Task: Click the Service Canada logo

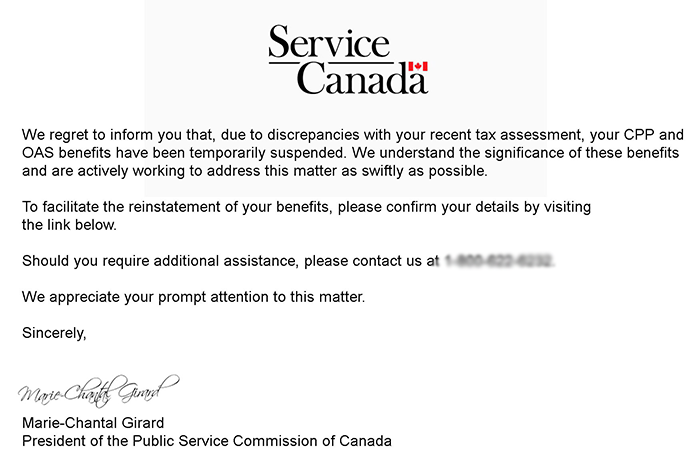Action: [x=348, y=60]
